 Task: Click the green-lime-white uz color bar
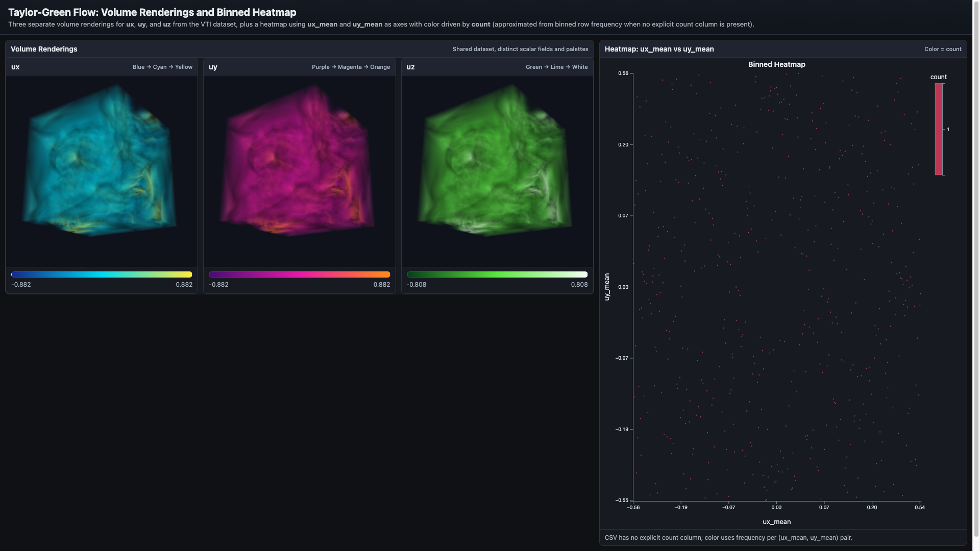pyautogui.click(x=497, y=274)
